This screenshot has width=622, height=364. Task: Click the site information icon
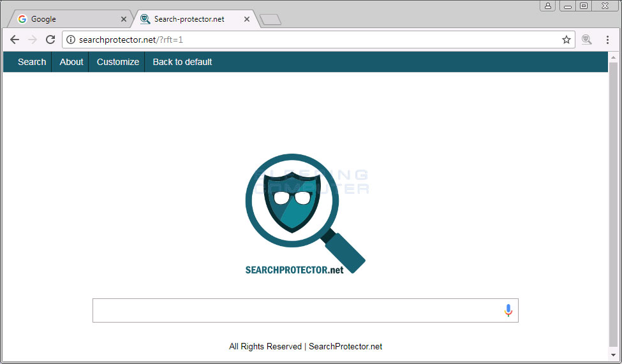click(x=71, y=40)
